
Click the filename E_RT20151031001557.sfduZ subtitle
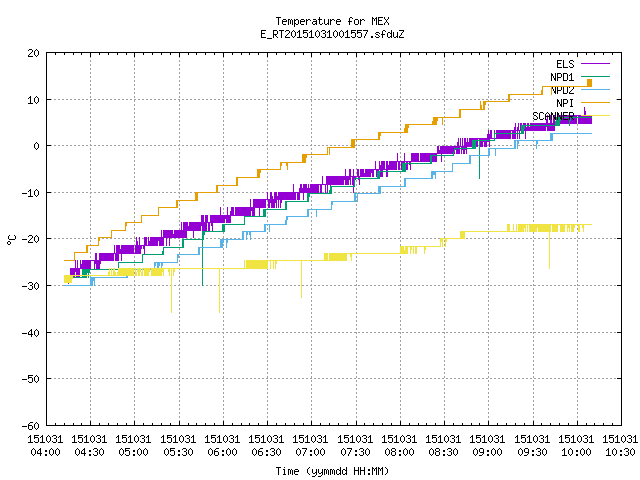click(x=332, y=34)
